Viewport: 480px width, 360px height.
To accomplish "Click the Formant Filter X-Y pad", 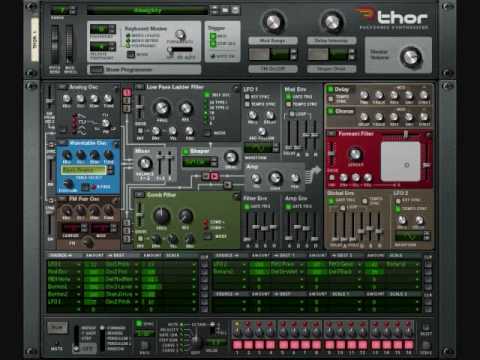I will pos(401,161).
